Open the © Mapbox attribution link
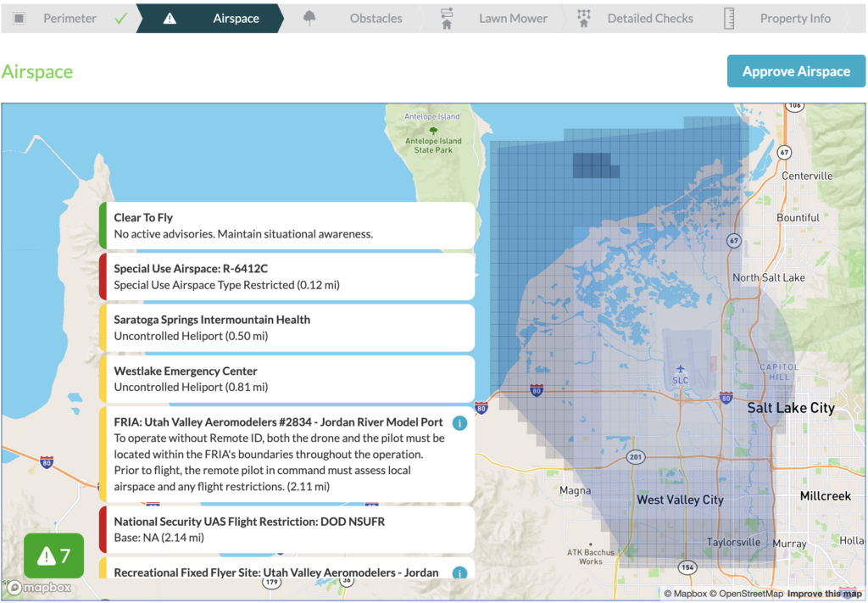Screen dimensions: 868x603 (x=685, y=594)
